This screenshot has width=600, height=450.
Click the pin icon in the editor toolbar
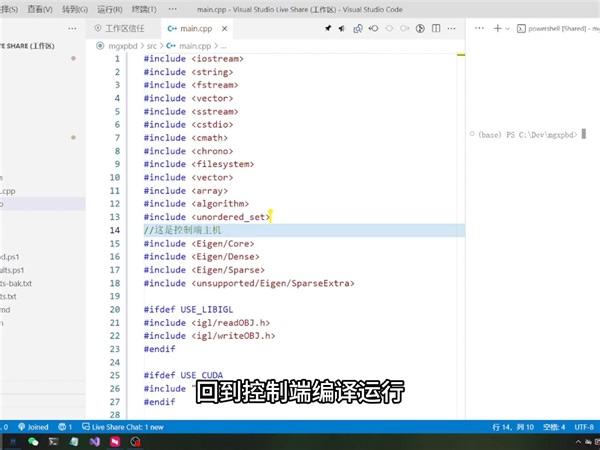(328, 28)
